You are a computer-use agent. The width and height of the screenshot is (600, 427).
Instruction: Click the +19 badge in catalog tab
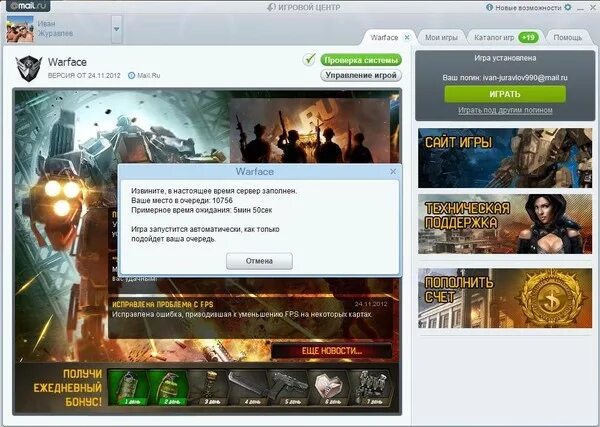[528, 37]
